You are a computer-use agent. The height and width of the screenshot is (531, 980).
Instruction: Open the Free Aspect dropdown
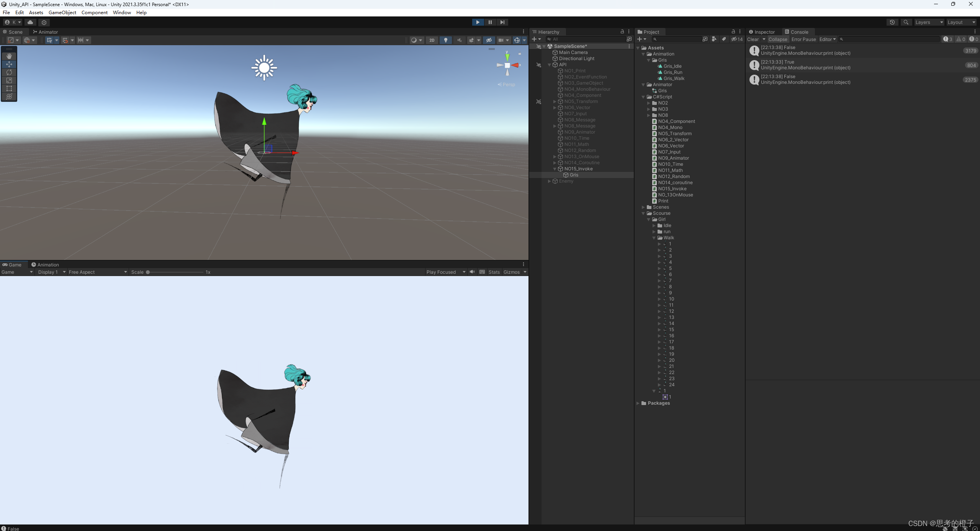pos(98,272)
